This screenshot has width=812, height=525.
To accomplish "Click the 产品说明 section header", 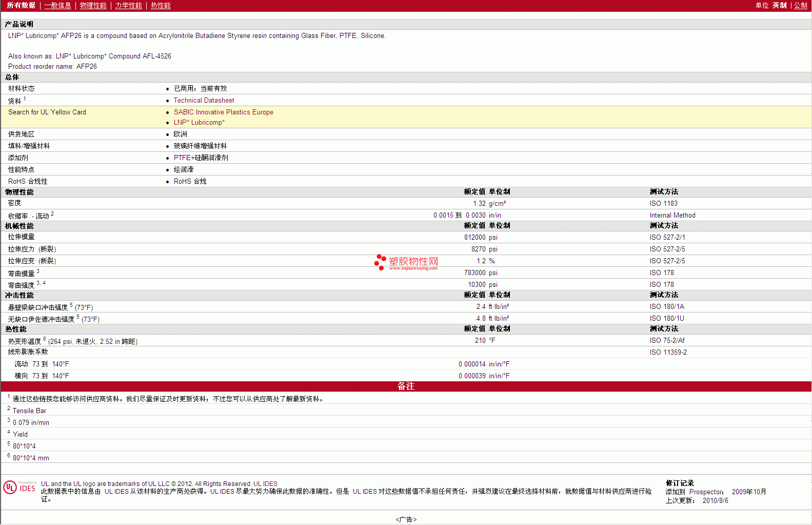I will coord(19,25).
